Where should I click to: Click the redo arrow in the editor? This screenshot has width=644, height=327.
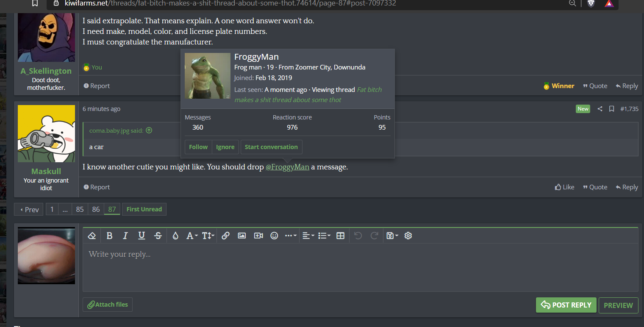374,236
